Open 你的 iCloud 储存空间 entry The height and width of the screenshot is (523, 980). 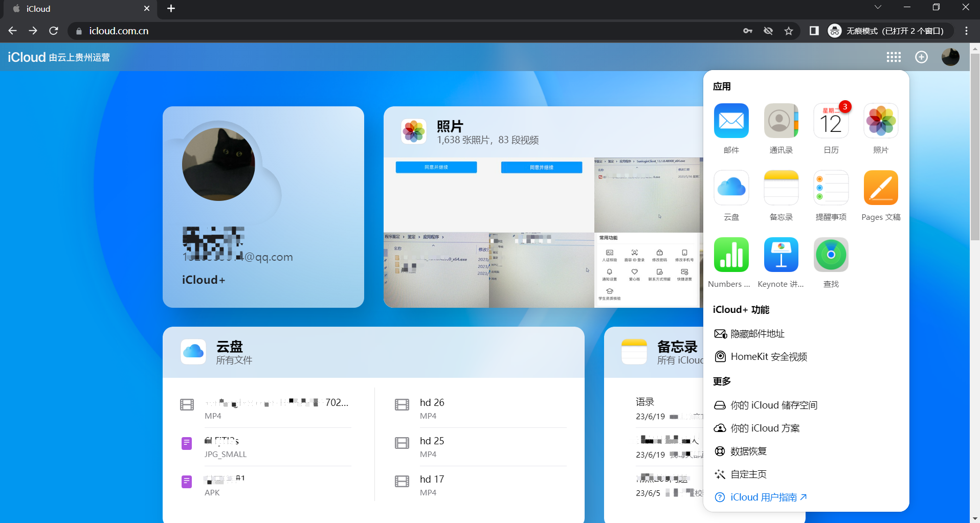pos(766,405)
